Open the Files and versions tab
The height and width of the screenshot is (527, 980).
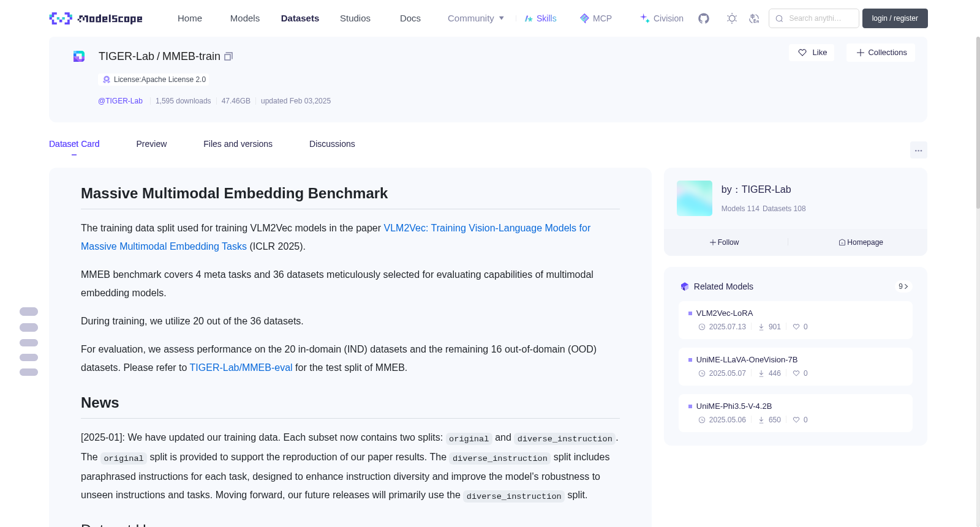click(238, 144)
